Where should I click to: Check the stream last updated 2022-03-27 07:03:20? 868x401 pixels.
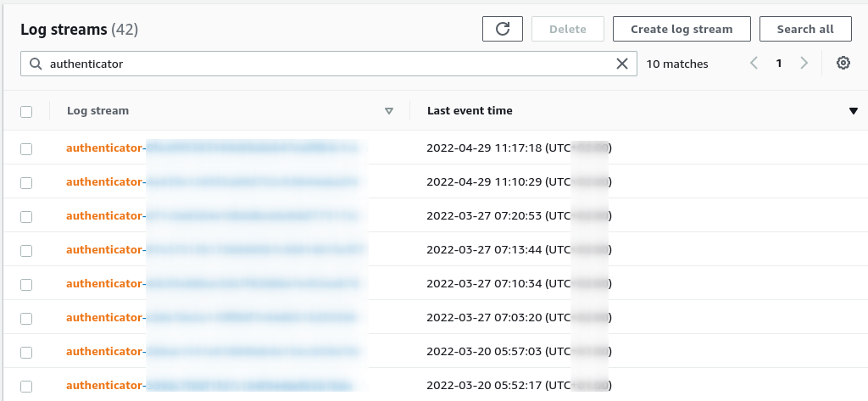click(x=26, y=318)
